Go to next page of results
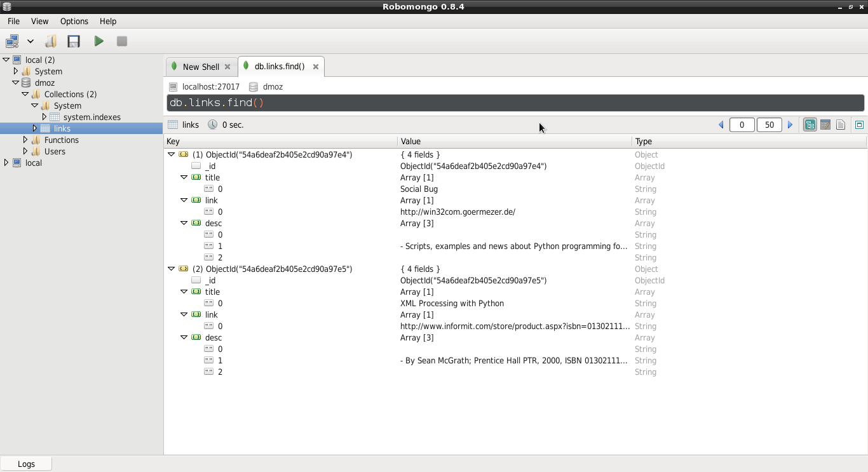 tap(790, 125)
